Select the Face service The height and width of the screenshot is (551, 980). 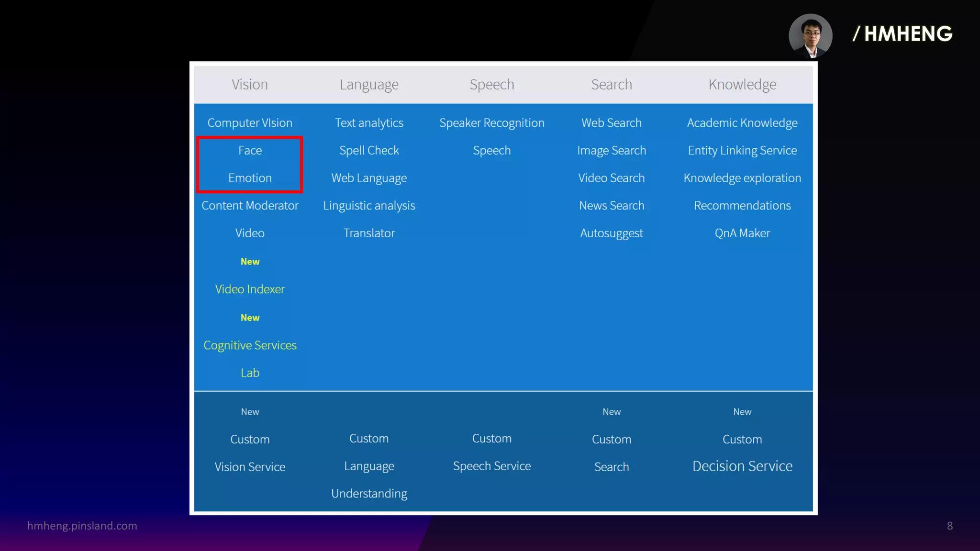[x=250, y=150]
